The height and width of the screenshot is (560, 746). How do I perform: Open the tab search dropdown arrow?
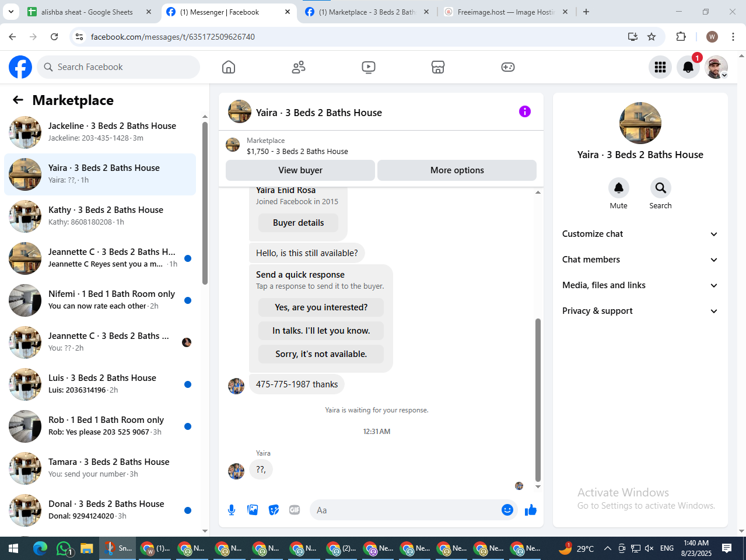tap(10, 12)
